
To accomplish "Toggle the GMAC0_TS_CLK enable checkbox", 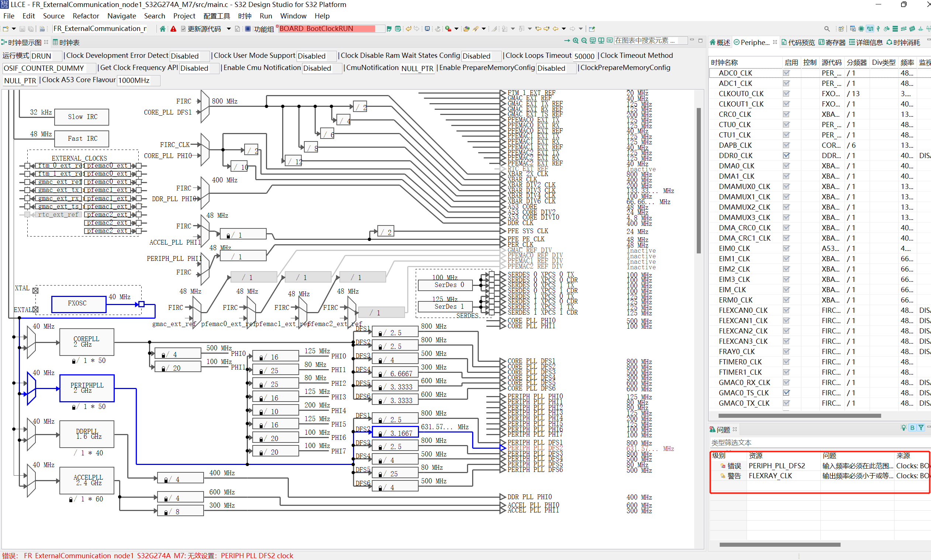I will click(x=787, y=392).
